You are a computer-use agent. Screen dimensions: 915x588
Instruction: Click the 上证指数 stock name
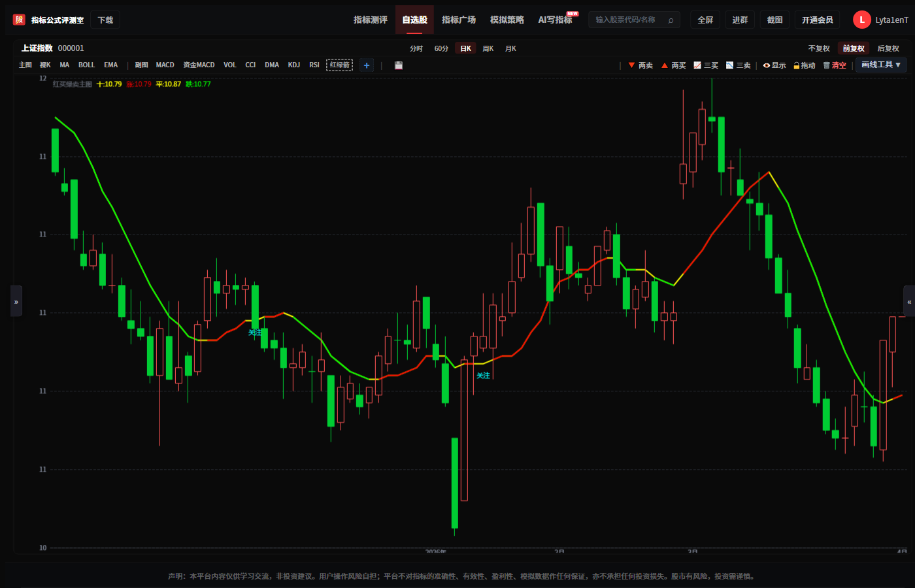click(x=37, y=48)
